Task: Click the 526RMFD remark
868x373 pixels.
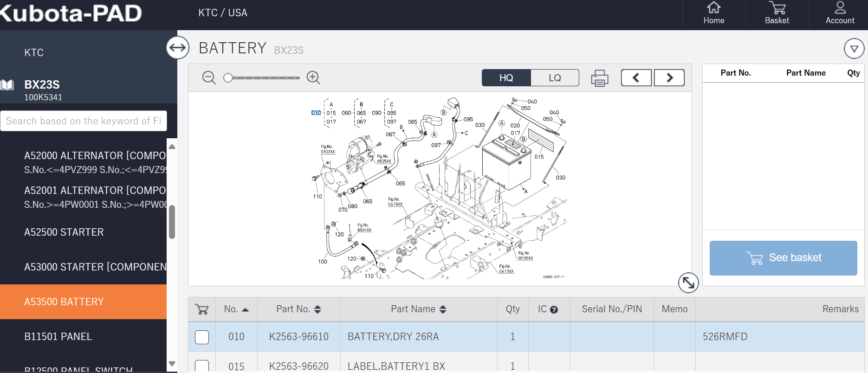Action: coord(725,337)
